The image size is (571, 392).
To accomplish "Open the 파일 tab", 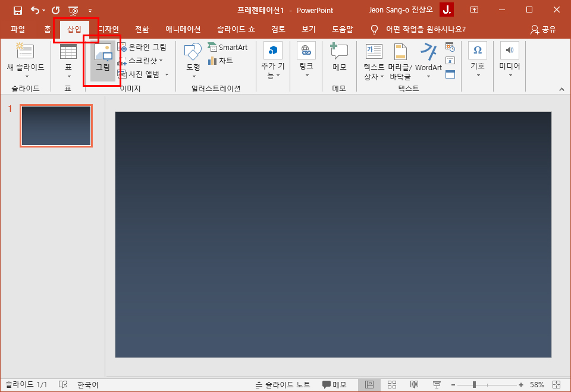I will (17, 29).
